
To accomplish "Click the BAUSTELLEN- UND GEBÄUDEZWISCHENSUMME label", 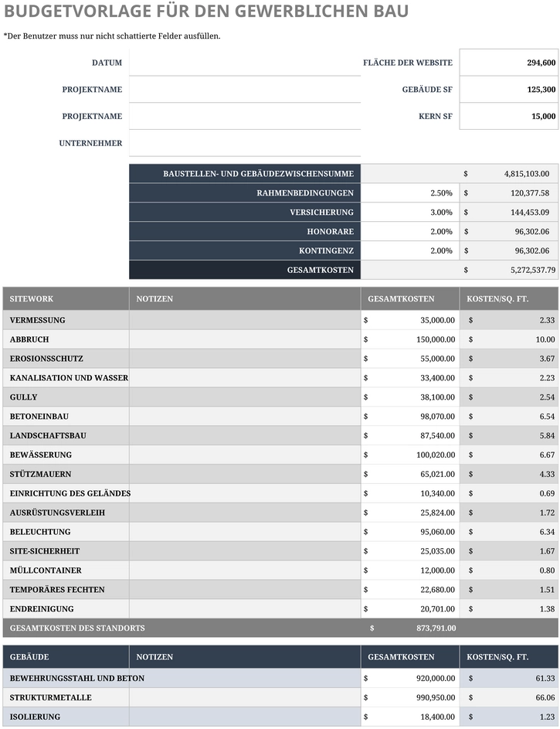I will click(x=258, y=173).
